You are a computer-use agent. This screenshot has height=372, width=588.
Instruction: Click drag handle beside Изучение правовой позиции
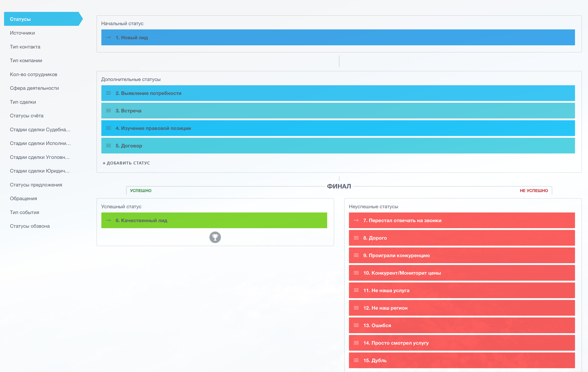tap(108, 128)
